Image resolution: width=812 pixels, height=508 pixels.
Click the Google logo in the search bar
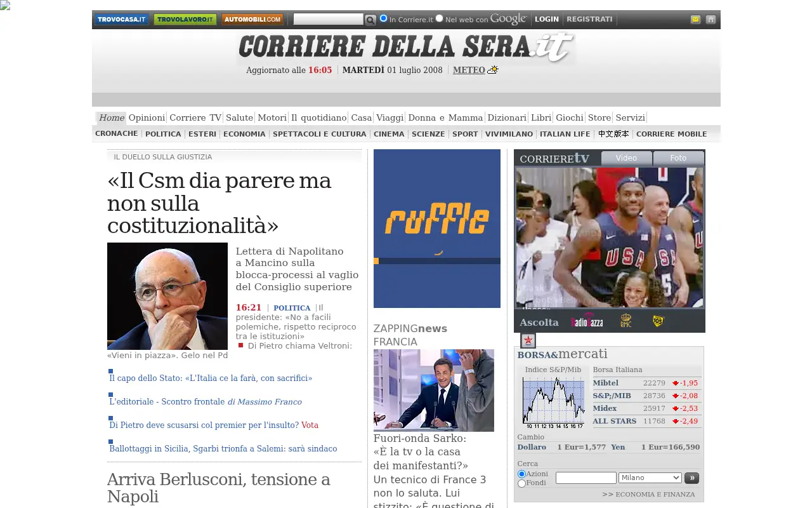click(x=508, y=19)
